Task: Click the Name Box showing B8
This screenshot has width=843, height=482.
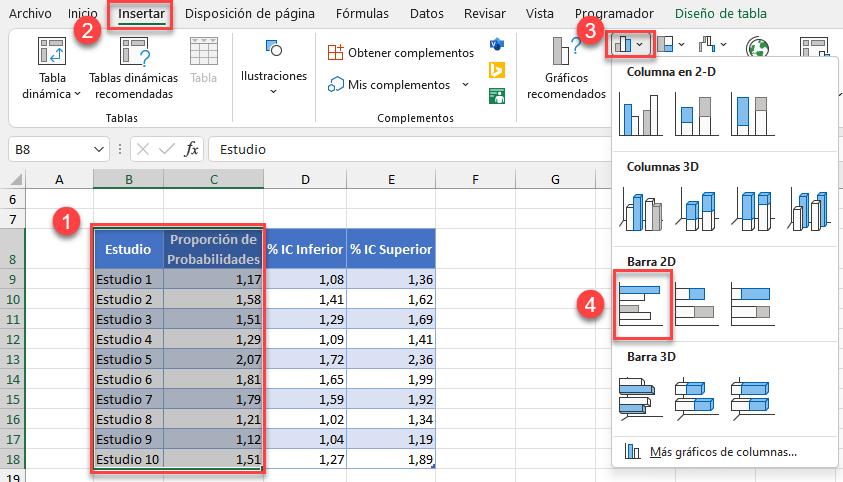Action: click(x=49, y=149)
